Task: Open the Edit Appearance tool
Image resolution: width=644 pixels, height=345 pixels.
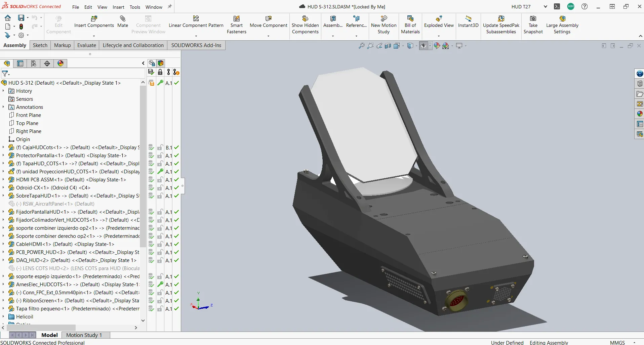Action: point(437,46)
